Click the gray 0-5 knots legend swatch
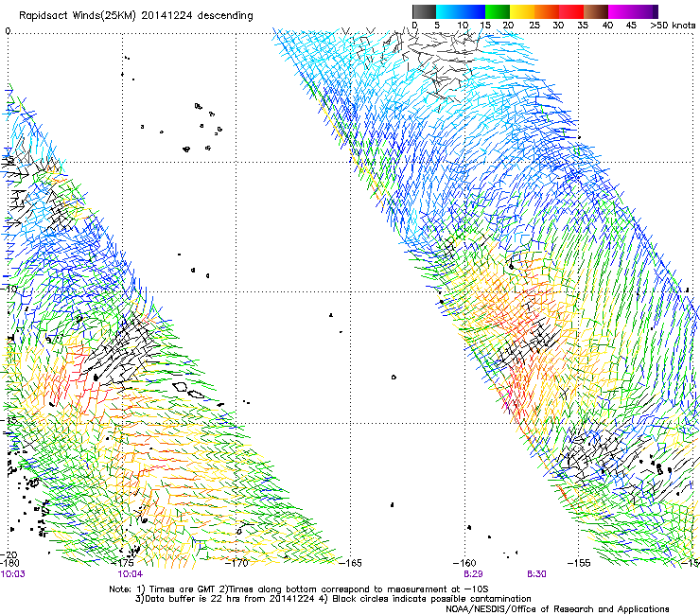 424,11
